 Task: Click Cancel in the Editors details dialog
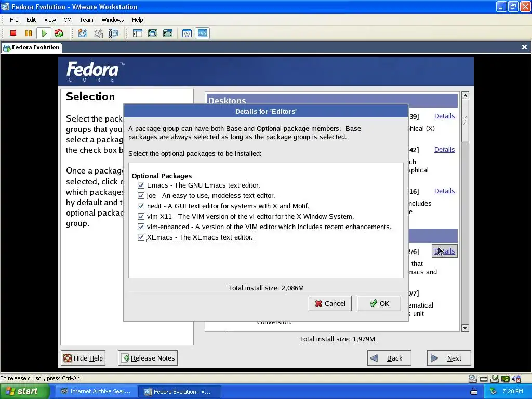point(329,303)
